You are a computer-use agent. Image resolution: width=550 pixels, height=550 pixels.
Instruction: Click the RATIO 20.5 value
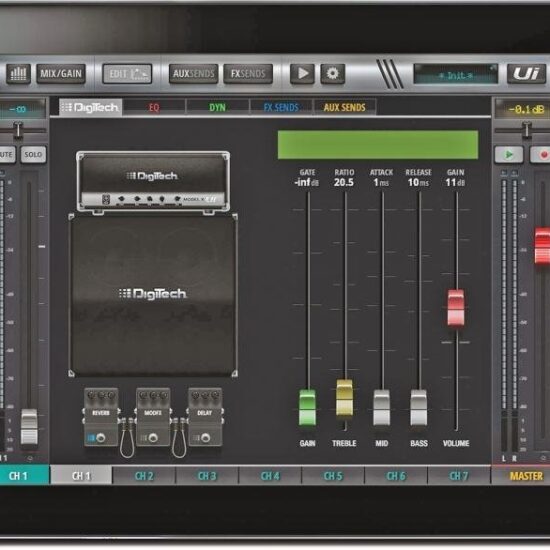click(x=344, y=182)
